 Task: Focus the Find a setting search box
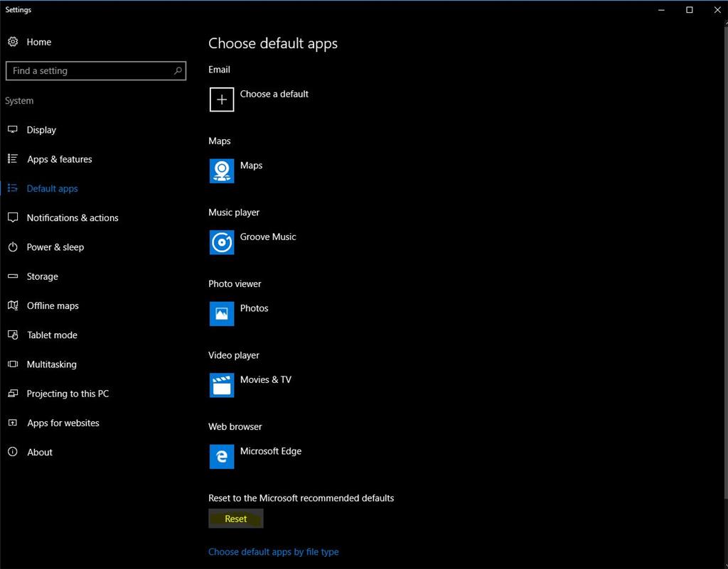click(x=96, y=71)
